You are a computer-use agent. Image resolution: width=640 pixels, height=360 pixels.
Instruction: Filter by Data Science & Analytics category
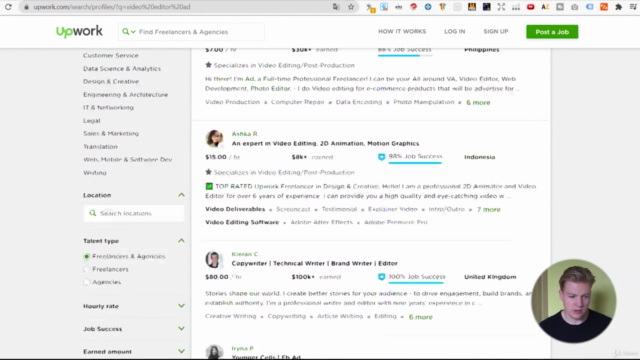click(x=122, y=69)
